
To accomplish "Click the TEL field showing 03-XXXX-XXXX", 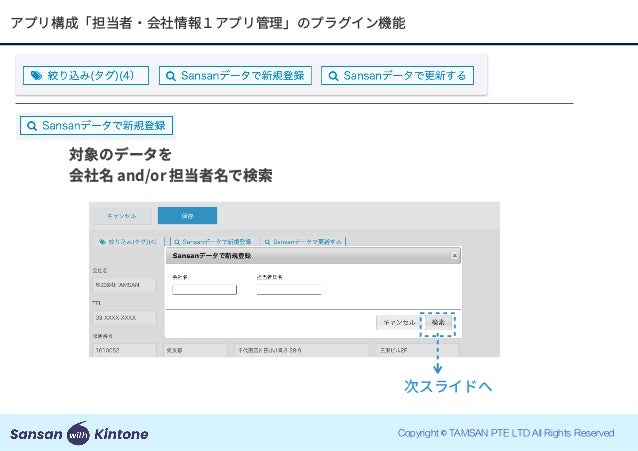I will coord(124,317).
